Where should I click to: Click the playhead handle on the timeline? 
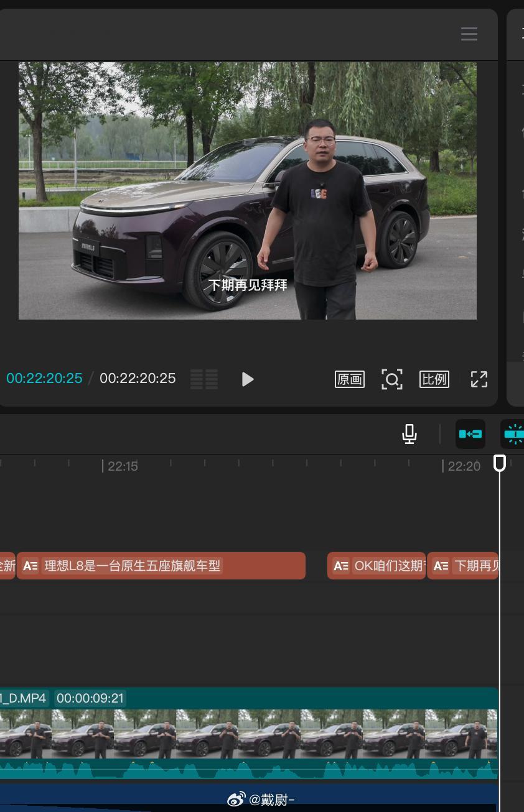click(500, 463)
